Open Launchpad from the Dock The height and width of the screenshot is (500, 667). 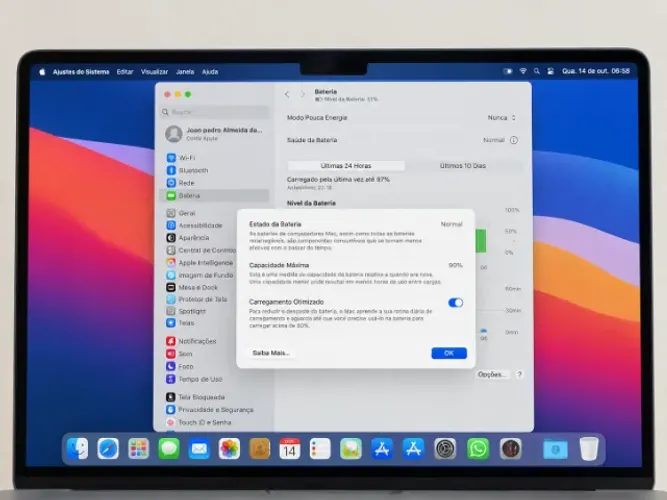[138, 449]
